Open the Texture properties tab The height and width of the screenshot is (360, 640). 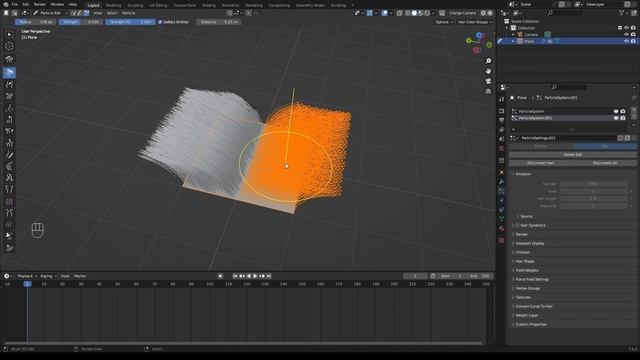502,240
